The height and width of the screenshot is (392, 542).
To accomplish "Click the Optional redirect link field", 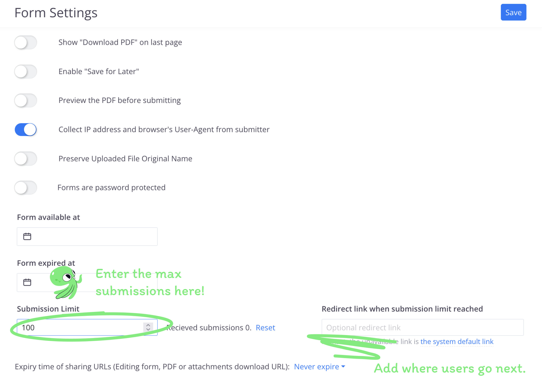I will tap(422, 328).
